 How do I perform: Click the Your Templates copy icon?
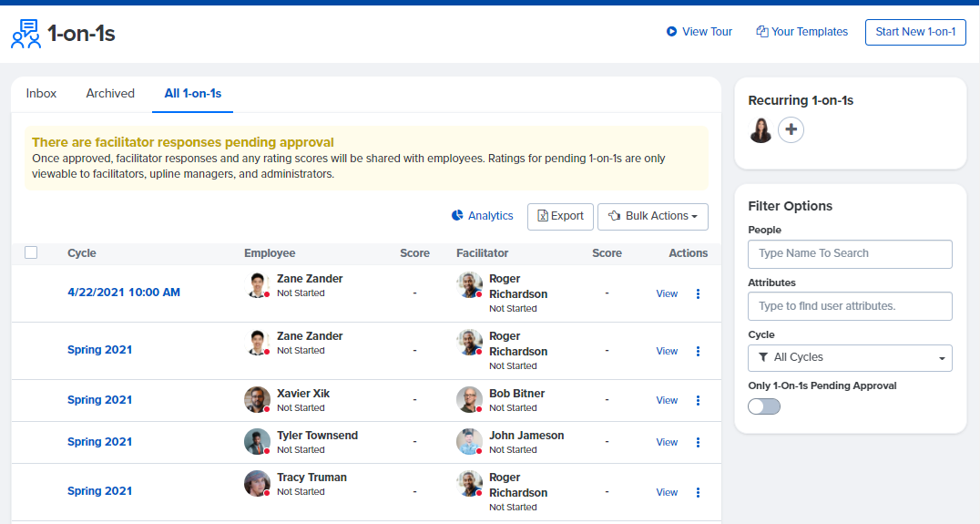[x=762, y=31]
